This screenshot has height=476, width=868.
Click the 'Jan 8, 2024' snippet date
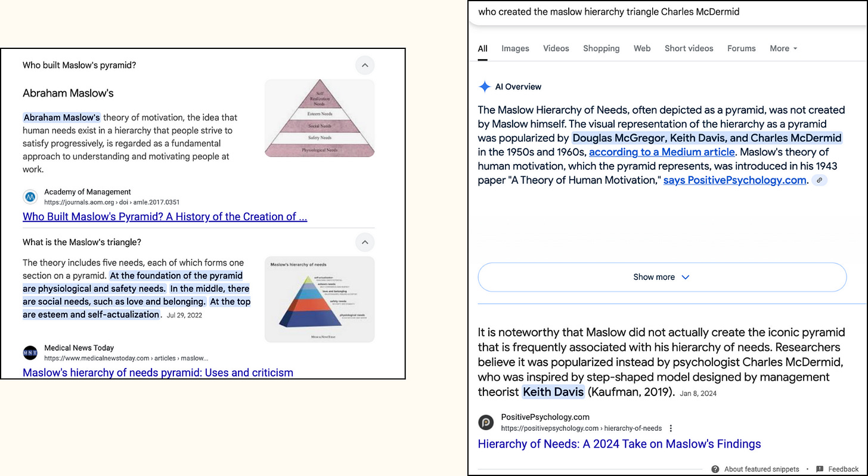point(698,394)
